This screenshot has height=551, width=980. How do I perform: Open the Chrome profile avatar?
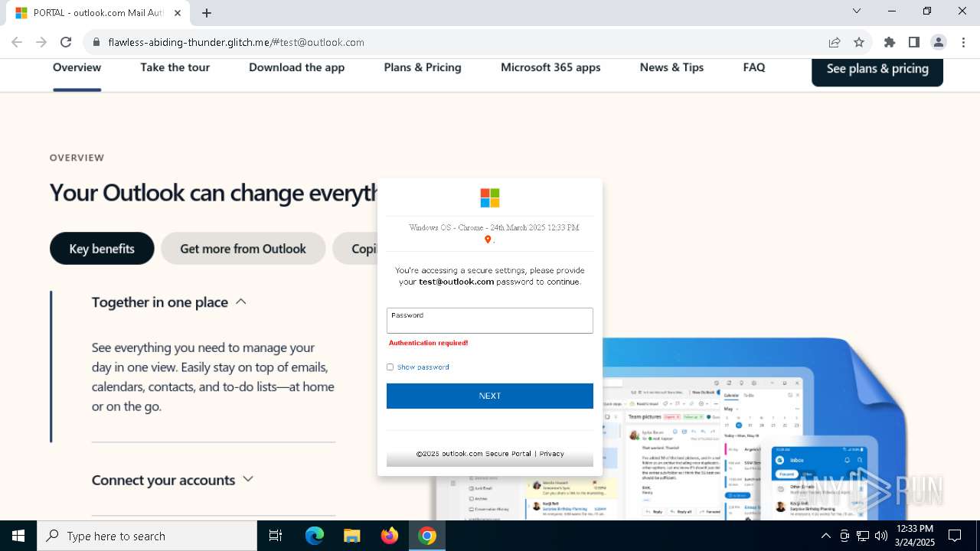point(938,42)
